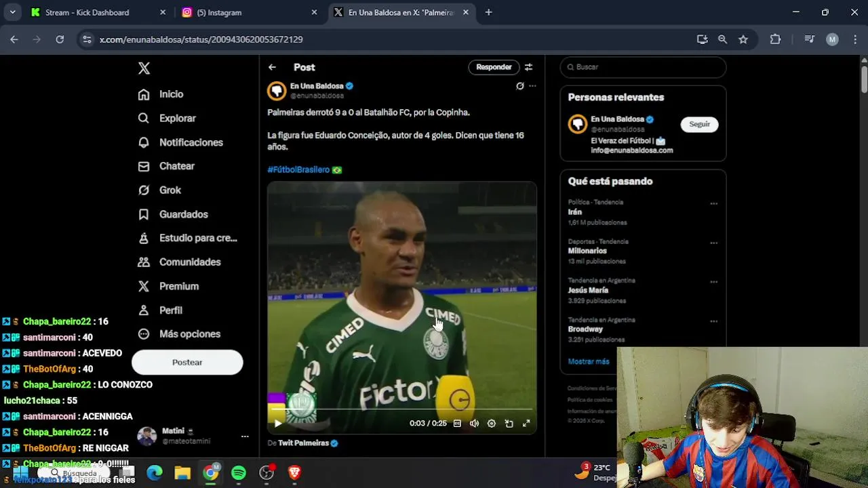Open Chatear messages
Screen dimensions: 868x488
click(x=166, y=166)
